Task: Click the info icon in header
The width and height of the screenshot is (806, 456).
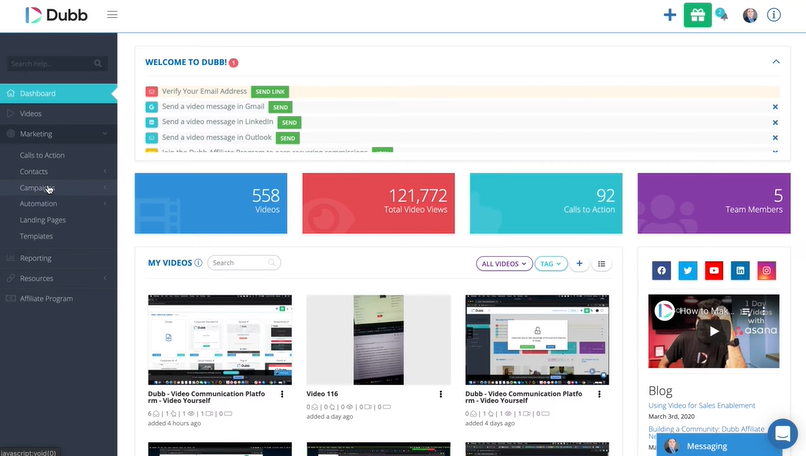Action: click(774, 15)
